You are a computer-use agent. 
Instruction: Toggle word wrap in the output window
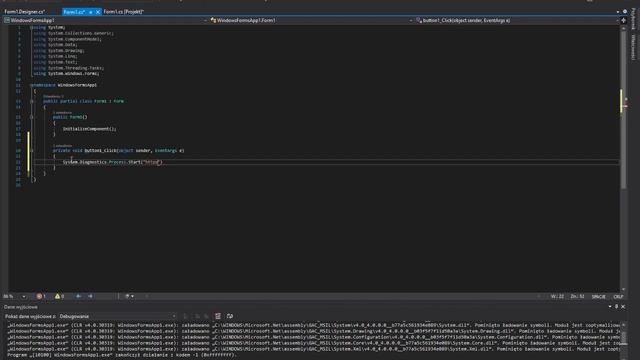[x=230, y=316]
